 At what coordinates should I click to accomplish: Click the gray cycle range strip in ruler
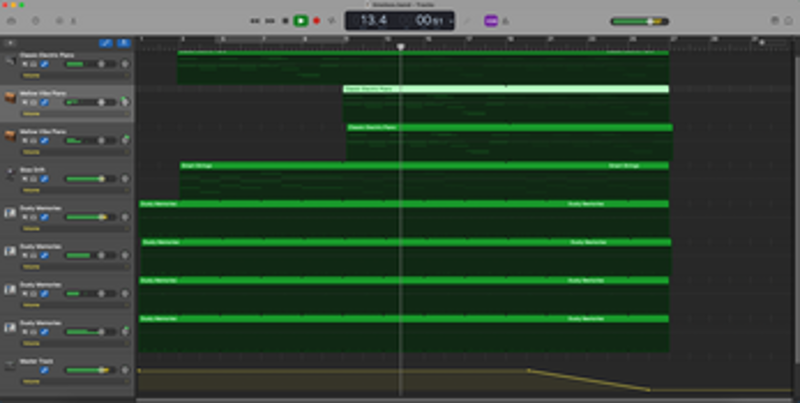click(280, 39)
